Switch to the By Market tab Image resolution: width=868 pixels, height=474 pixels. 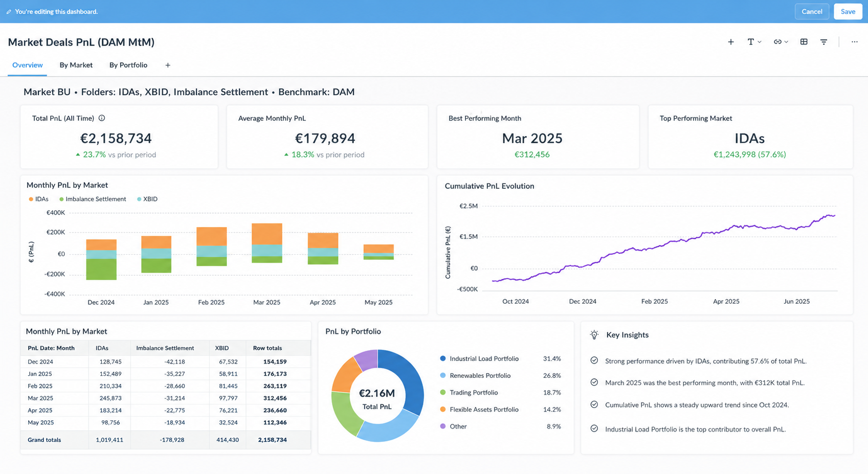click(76, 65)
